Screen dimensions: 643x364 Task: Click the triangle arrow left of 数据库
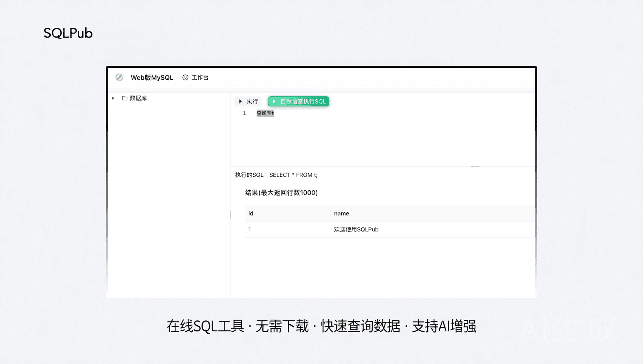tap(113, 98)
